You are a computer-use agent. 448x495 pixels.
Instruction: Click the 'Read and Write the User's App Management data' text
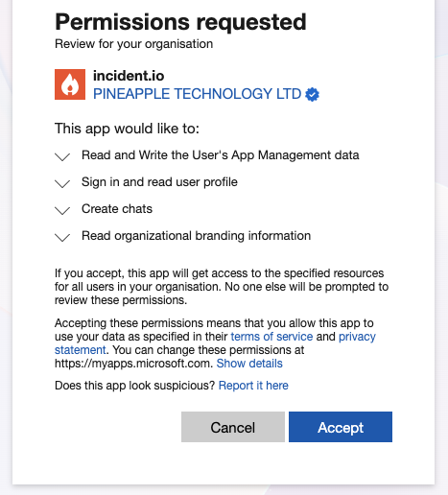(221, 155)
